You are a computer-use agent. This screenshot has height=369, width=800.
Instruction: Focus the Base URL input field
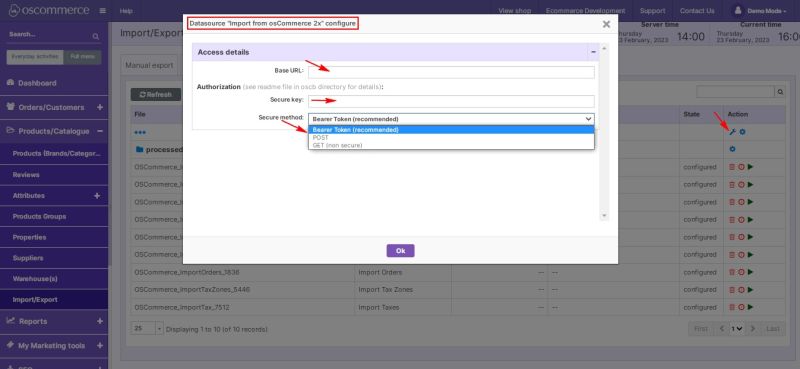[451, 72]
